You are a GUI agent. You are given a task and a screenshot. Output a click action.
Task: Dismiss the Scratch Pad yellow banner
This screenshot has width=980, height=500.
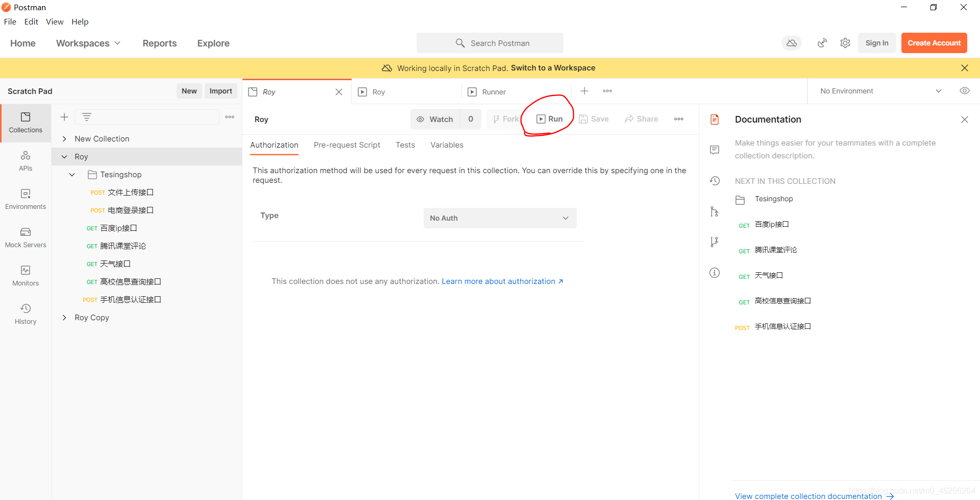coord(964,68)
